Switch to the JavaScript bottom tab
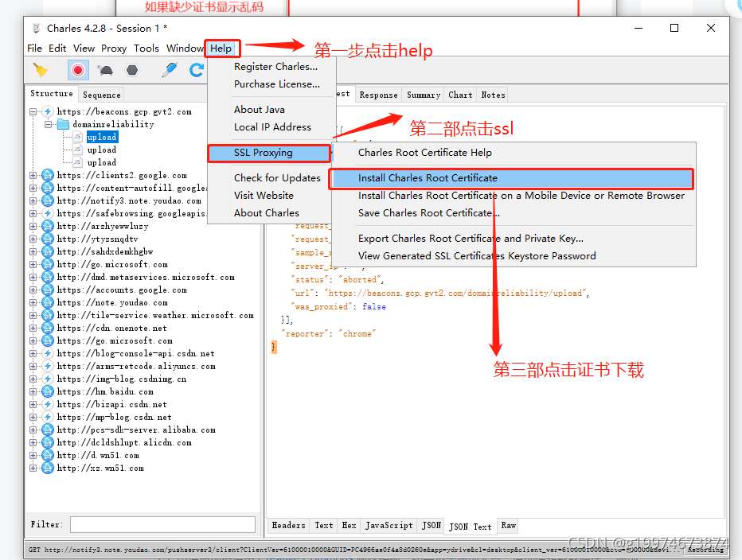The image size is (742, 560). point(389,526)
